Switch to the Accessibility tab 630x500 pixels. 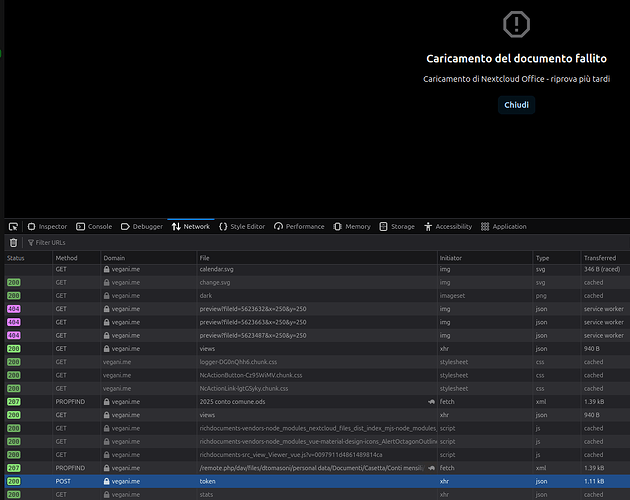pyautogui.click(x=448, y=227)
